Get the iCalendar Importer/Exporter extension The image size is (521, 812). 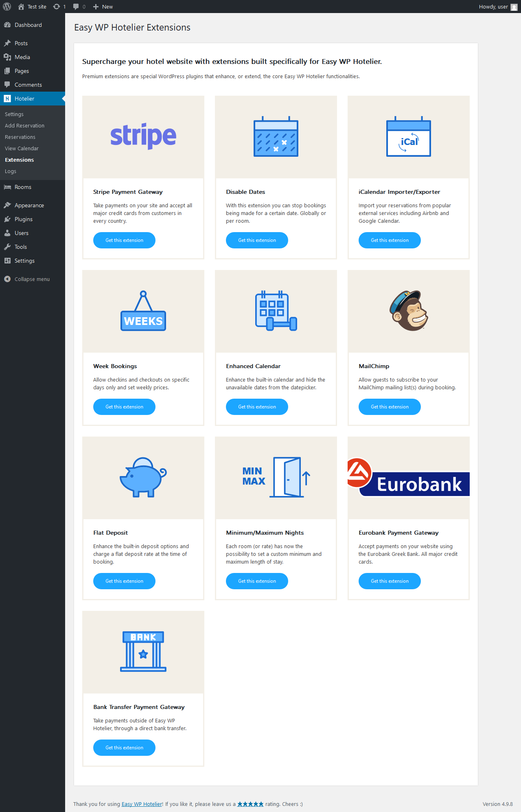390,240
